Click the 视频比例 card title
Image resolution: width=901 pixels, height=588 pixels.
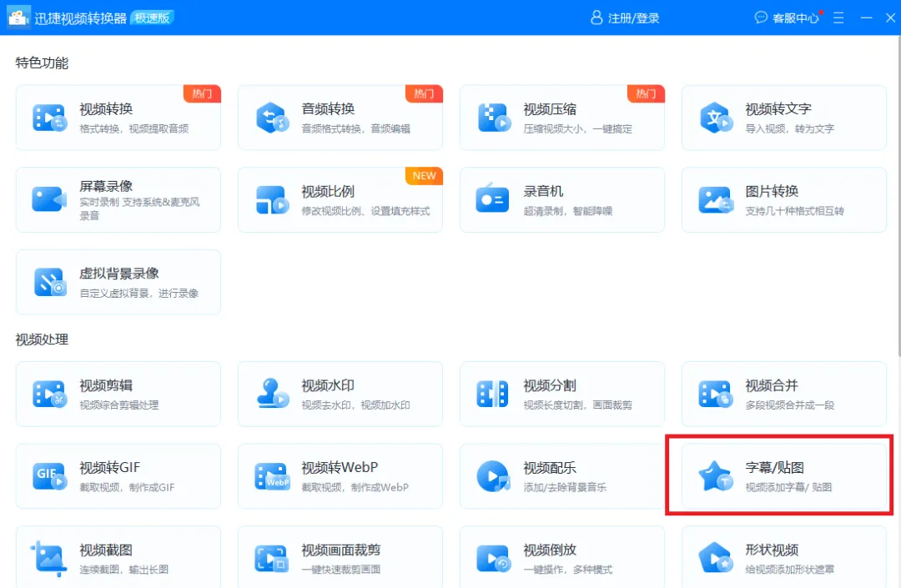pyautogui.click(x=328, y=191)
